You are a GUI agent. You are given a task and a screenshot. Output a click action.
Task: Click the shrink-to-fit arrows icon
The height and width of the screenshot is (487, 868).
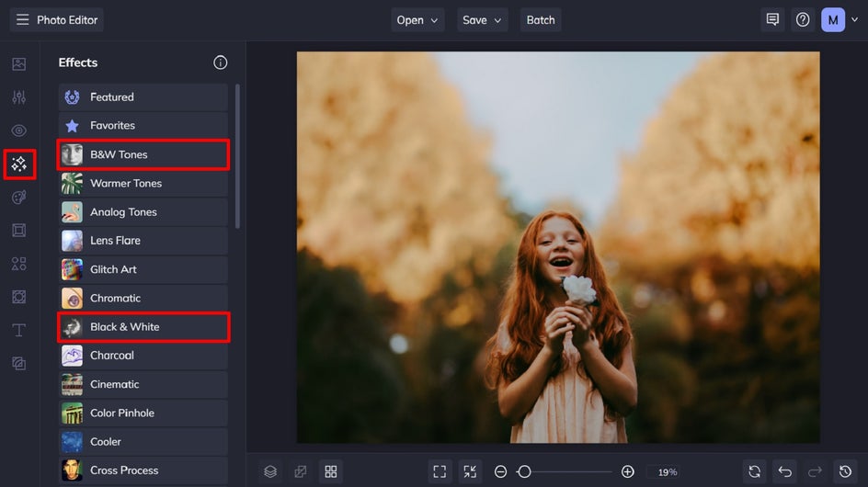(x=470, y=471)
